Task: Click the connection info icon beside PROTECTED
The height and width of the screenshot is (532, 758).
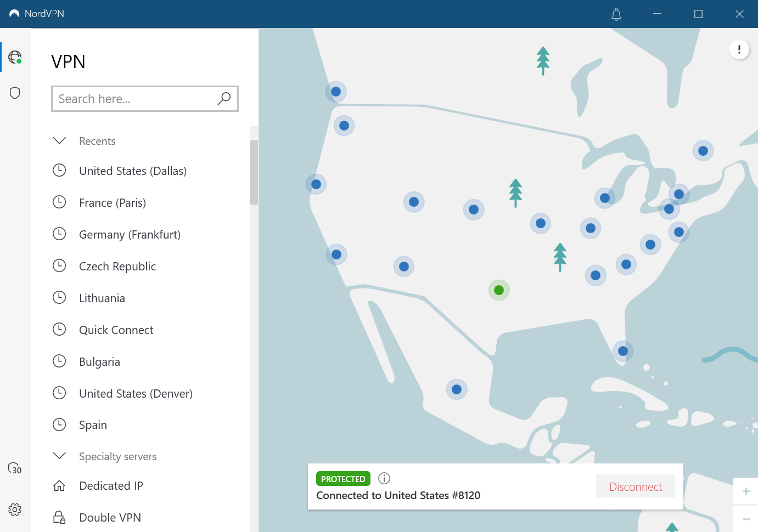Action: [x=384, y=478]
